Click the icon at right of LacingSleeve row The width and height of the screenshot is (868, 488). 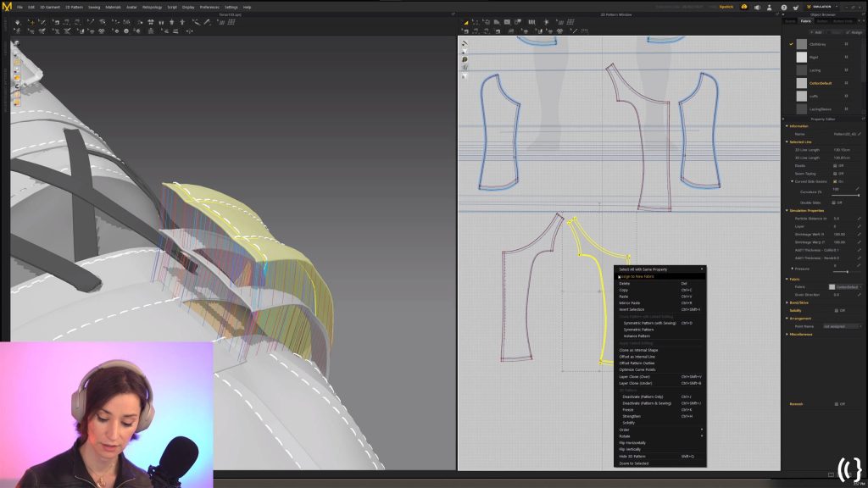coord(846,109)
